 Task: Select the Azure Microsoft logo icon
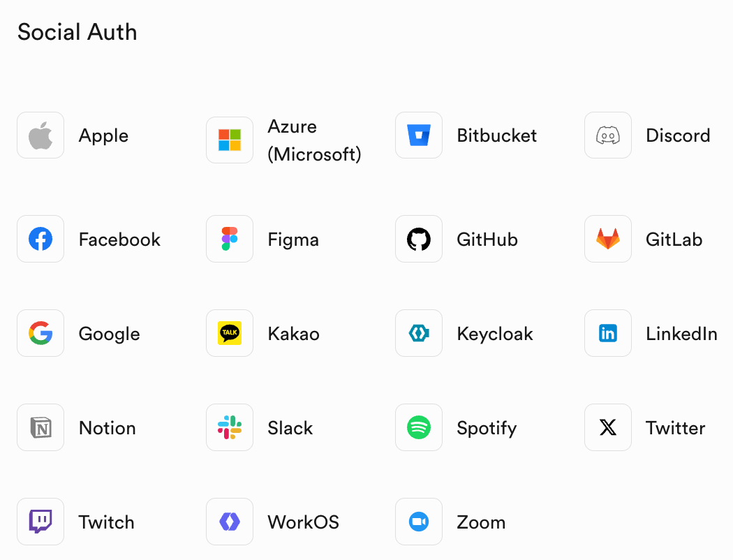coord(230,140)
